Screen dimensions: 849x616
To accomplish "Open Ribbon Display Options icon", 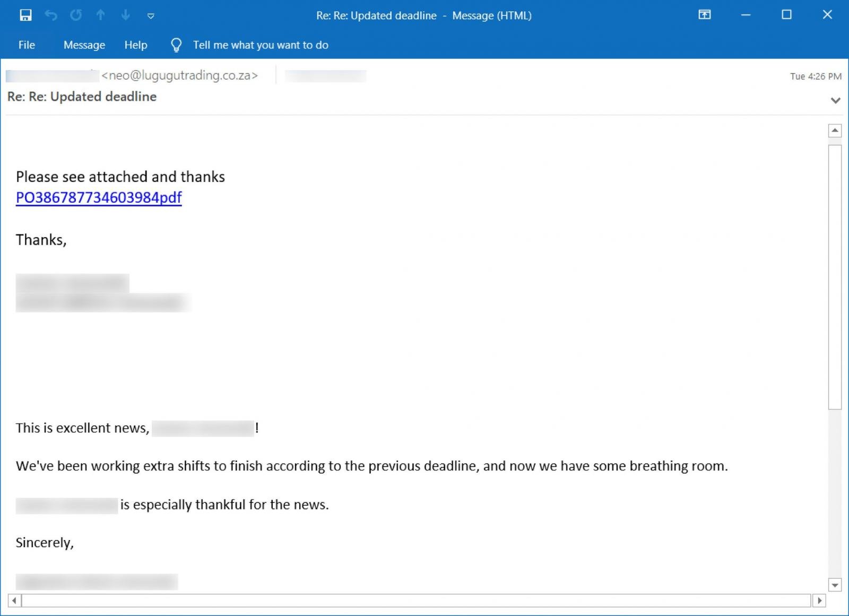I will point(705,15).
